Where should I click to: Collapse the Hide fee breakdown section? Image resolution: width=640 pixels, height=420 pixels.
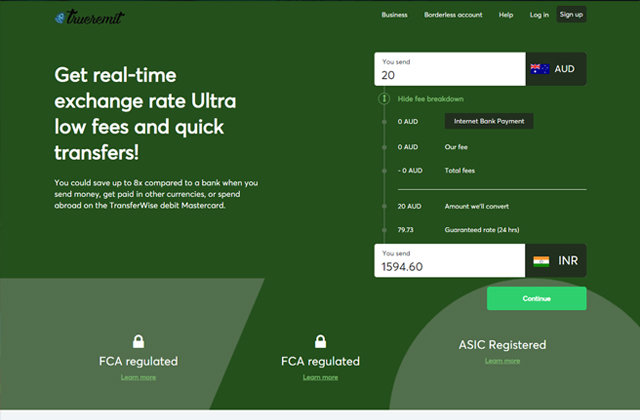coord(430,99)
